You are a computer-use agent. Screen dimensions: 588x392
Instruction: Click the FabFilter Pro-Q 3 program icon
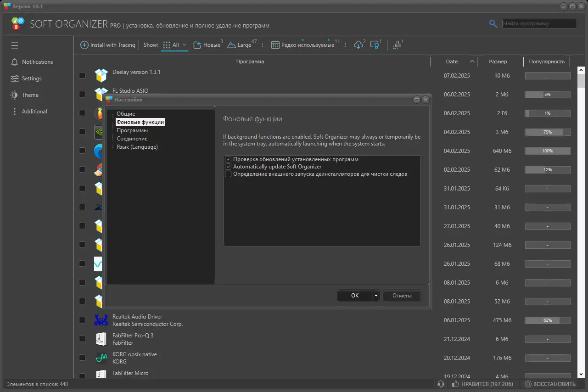click(101, 339)
